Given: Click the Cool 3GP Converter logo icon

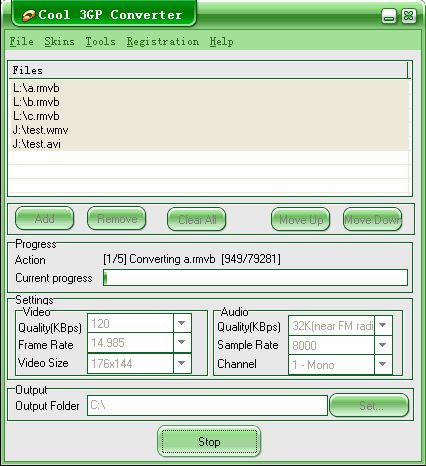Looking at the screenshot, I should 29,15.
